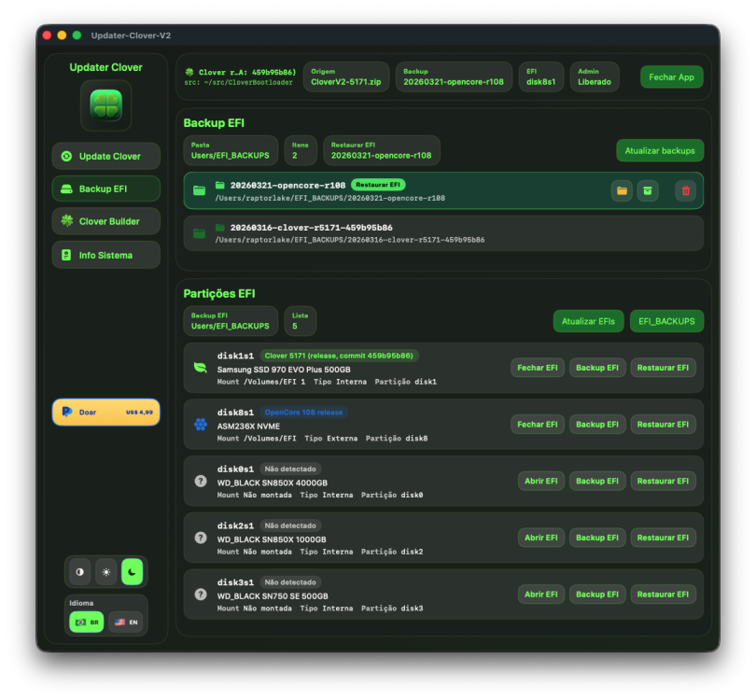Click the Clover Builder leaf icon
Screen dimensions: 756x700
click(67, 221)
